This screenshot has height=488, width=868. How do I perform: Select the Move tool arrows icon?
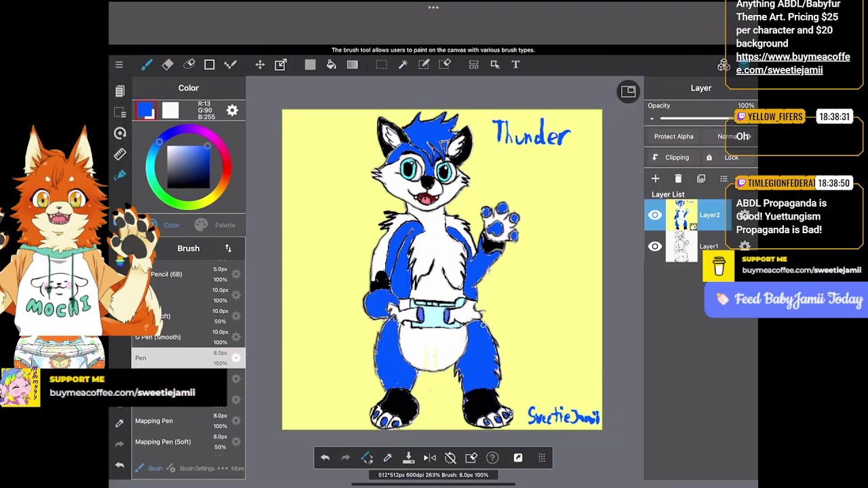point(260,64)
